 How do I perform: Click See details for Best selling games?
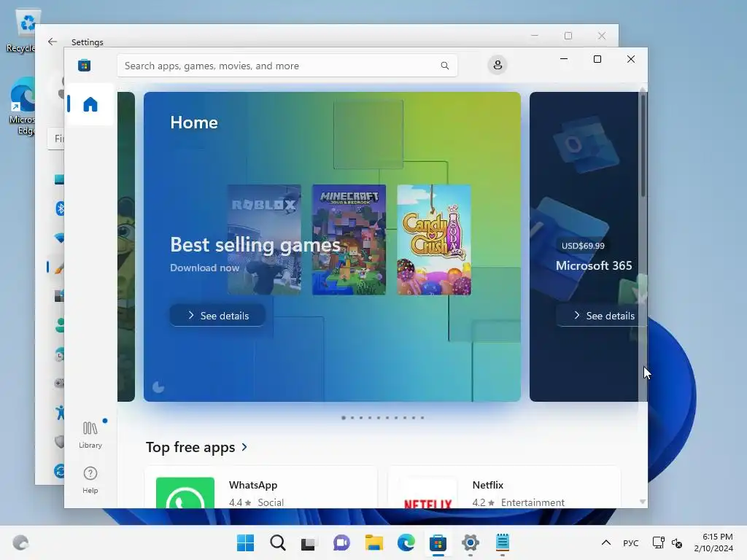[217, 315]
